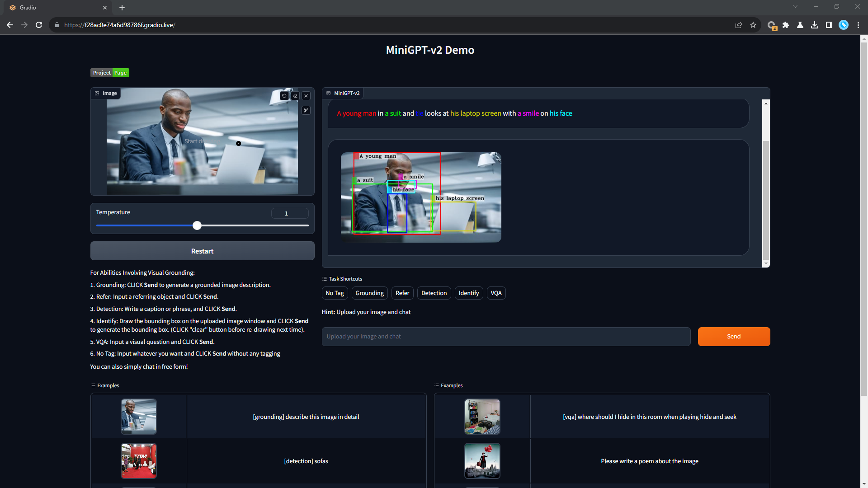Click the chat message input field
The image size is (868, 488).
pos(505,336)
